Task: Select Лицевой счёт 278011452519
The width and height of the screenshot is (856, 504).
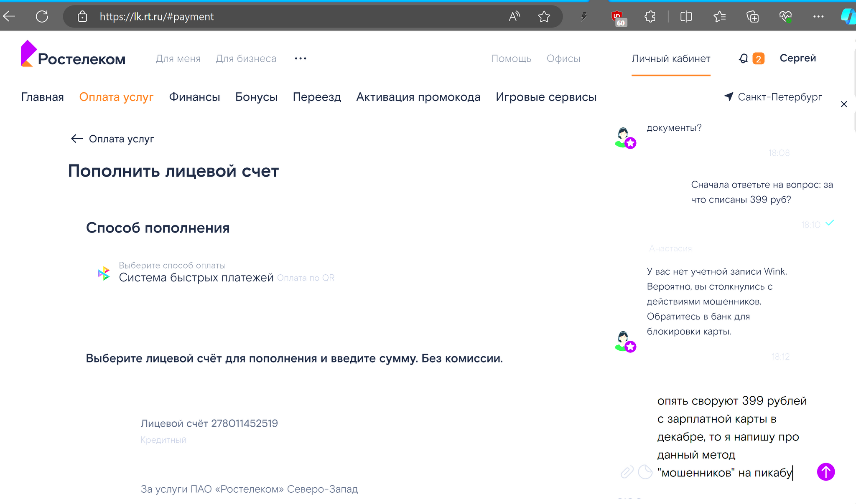Action: pos(209,423)
